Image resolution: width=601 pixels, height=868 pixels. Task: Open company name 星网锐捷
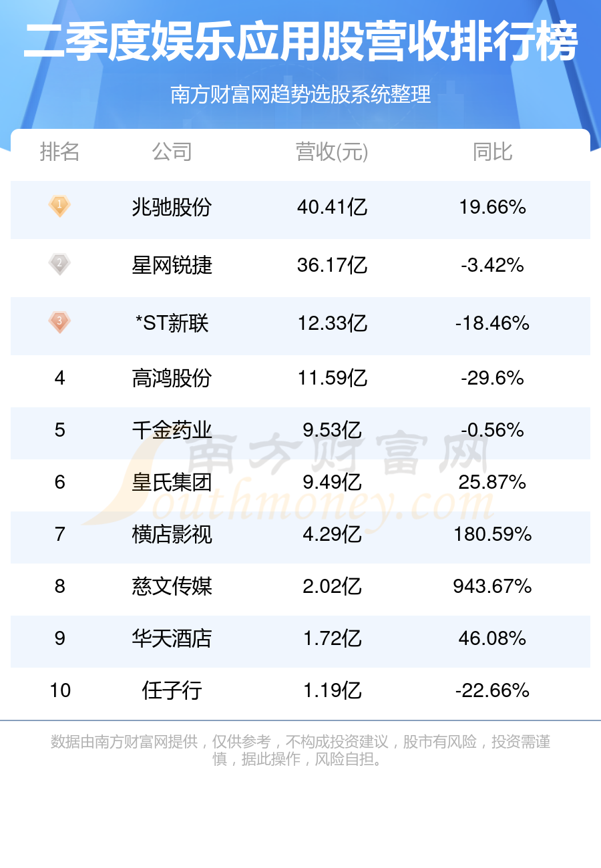(172, 266)
